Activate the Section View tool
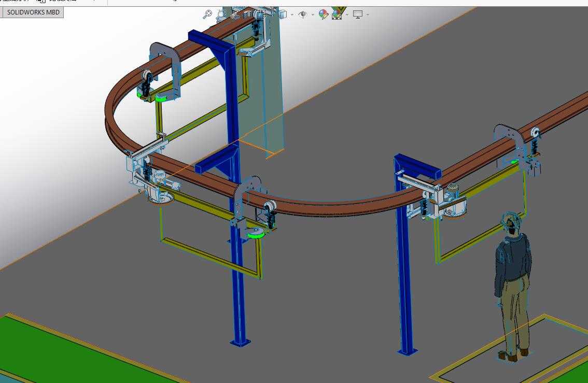The height and width of the screenshot is (383, 588). 247,15
